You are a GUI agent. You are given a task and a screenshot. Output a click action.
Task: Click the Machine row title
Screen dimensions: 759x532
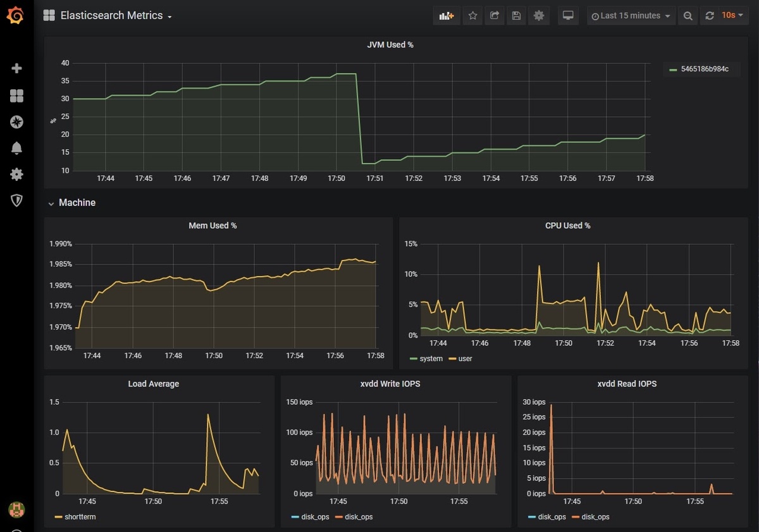click(77, 203)
